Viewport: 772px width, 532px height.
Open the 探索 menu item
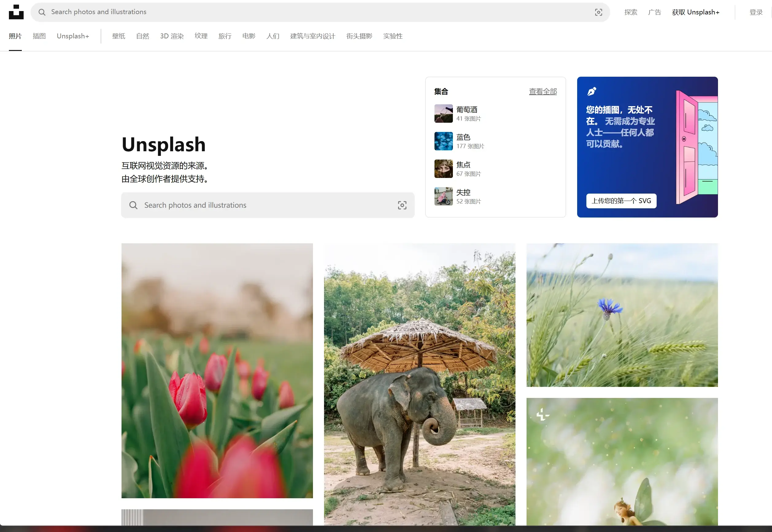(x=630, y=12)
